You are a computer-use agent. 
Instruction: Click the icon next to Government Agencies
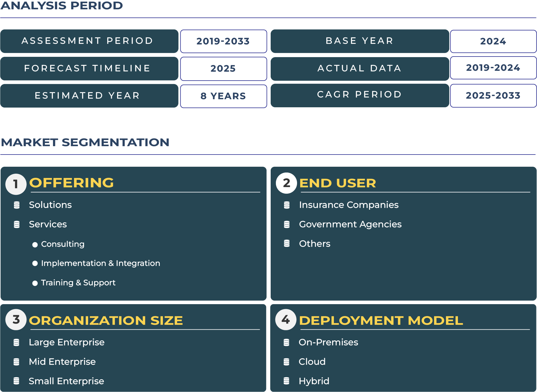click(x=287, y=224)
